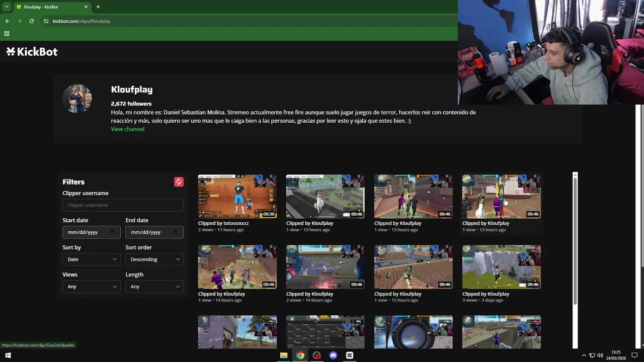This screenshot has width=644, height=362.
Task: Click "2 views • 11 hours ago" text
Action: (x=221, y=230)
